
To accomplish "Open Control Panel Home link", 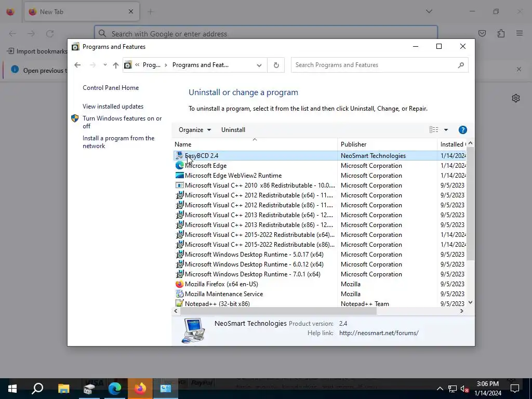I will pyautogui.click(x=111, y=87).
